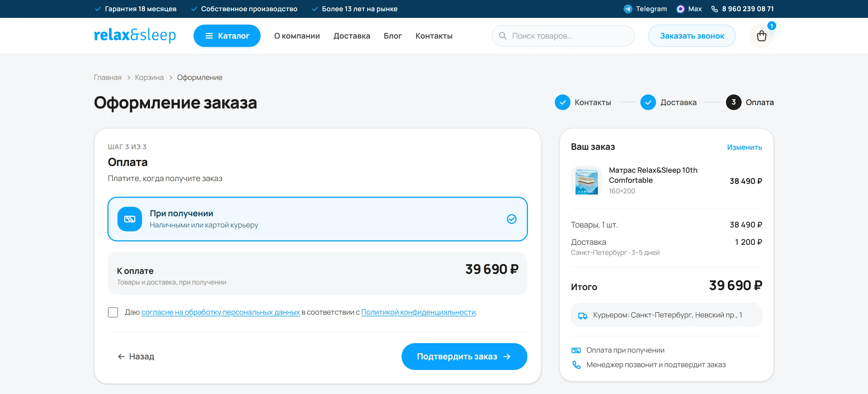Screen dimensions: 868x394
Task: Go to the Доставка menu item
Action: pyautogui.click(x=352, y=36)
